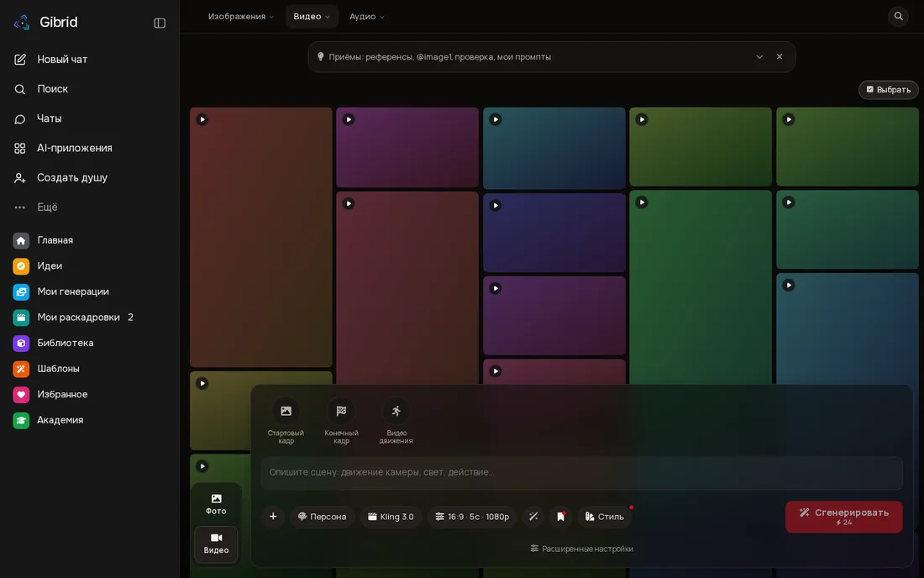Screen dimensions: 924x578
Task: Click the search magnifier in top bar
Action: click(898, 17)
